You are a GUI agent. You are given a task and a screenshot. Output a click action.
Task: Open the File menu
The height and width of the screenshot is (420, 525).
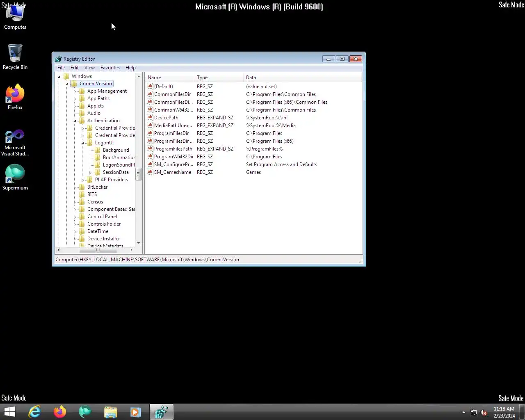[61, 68]
